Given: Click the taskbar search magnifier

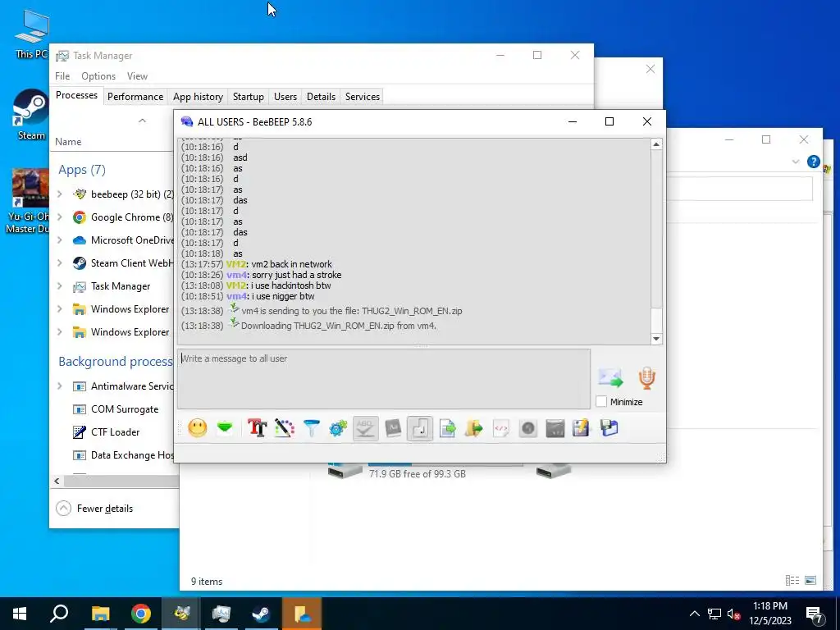Looking at the screenshot, I should point(59,614).
